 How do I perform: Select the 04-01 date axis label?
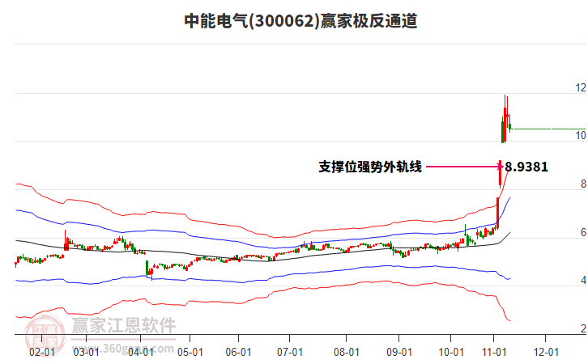coord(141,353)
